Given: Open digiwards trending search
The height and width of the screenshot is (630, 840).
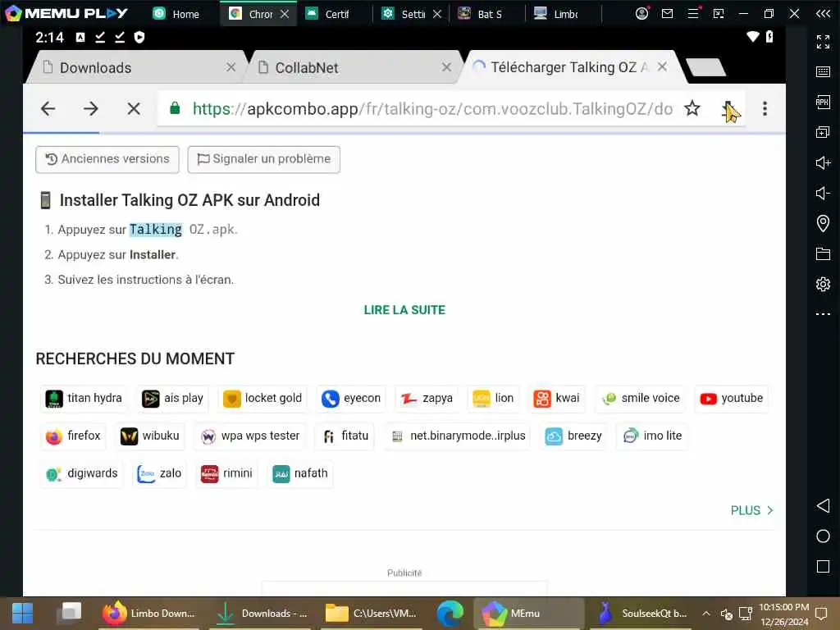Looking at the screenshot, I should 81,473.
